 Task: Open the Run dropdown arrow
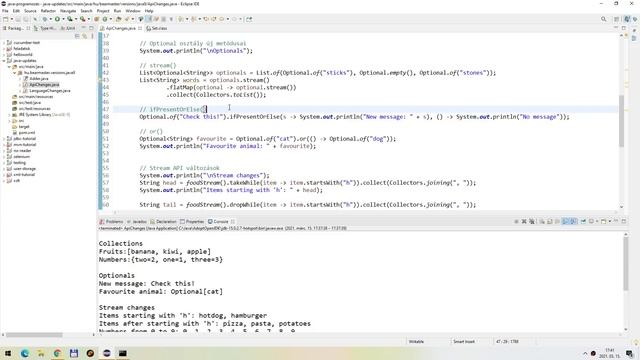(x=63, y=19)
